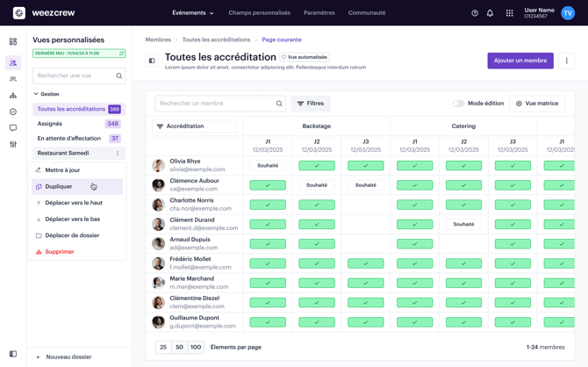588x367 pixels.
Task: Toggle Clément Durand Catering J2 Souhaité cell
Action: (463, 224)
